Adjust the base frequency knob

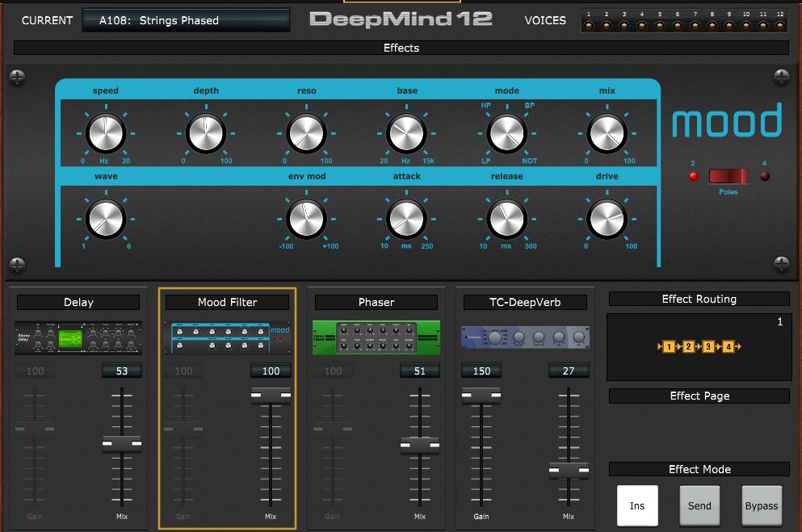pos(406,133)
